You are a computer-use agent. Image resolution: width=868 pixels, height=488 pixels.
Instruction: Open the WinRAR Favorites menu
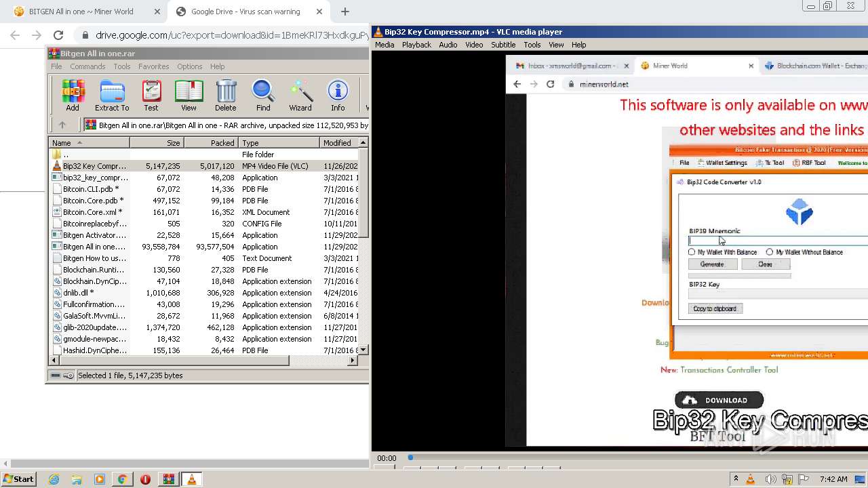[x=154, y=66]
